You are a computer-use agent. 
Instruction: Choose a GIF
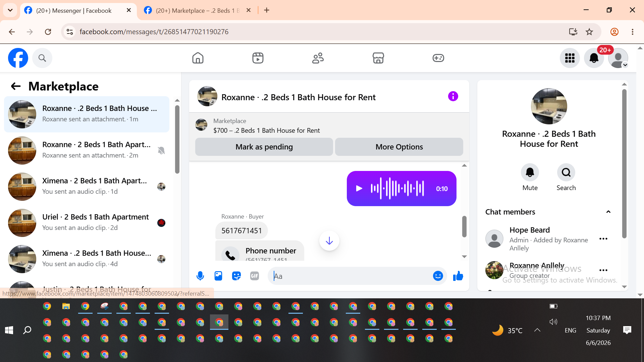click(255, 276)
